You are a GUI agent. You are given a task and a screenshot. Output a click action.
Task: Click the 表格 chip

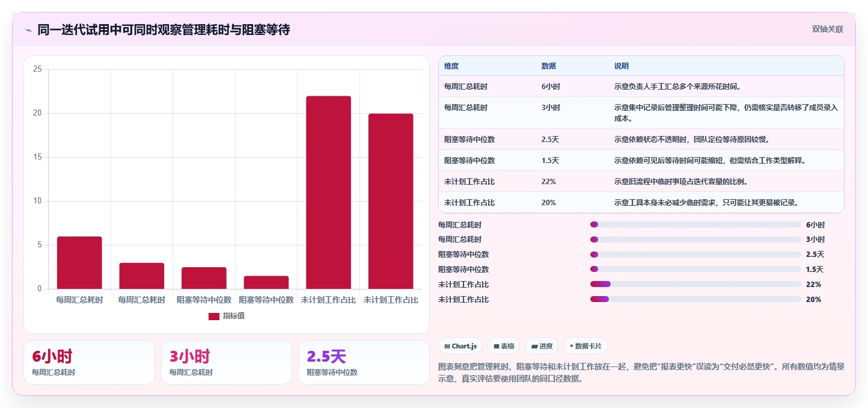coord(504,346)
